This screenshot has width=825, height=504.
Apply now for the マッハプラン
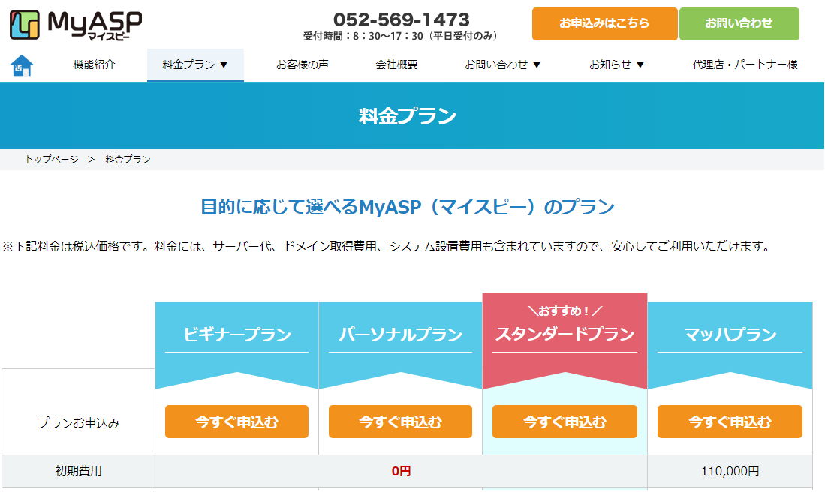[x=730, y=421]
